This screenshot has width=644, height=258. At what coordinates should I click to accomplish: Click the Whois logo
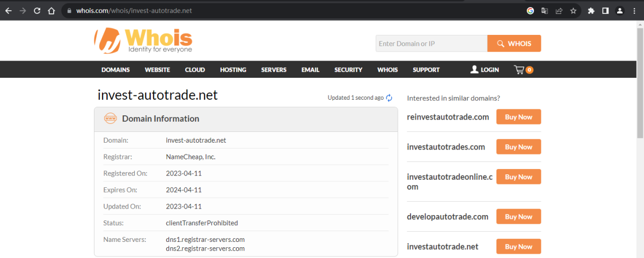point(143,41)
